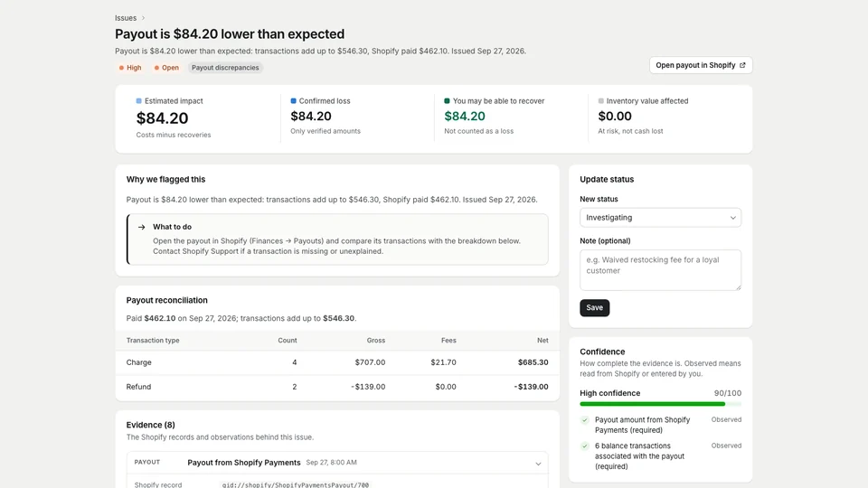
Task: Click the Estimated impact $84.20 value
Action: (162, 117)
